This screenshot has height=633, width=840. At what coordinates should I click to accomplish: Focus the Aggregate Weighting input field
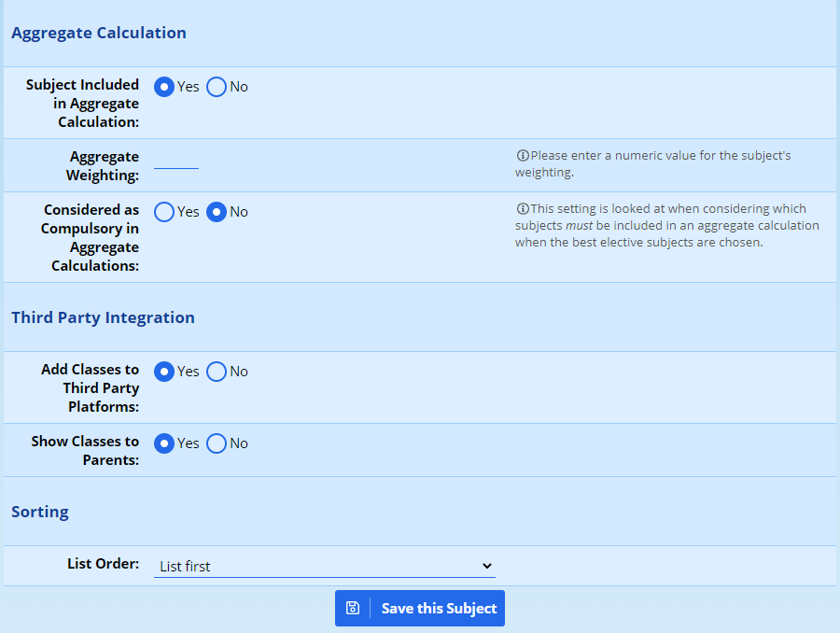pos(176,161)
